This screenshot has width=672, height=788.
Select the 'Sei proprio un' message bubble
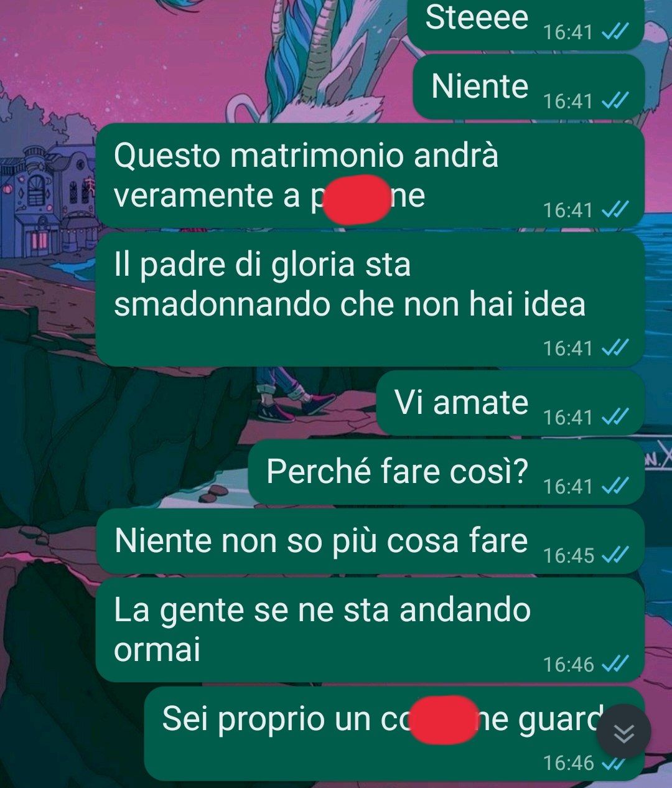pos(394,734)
